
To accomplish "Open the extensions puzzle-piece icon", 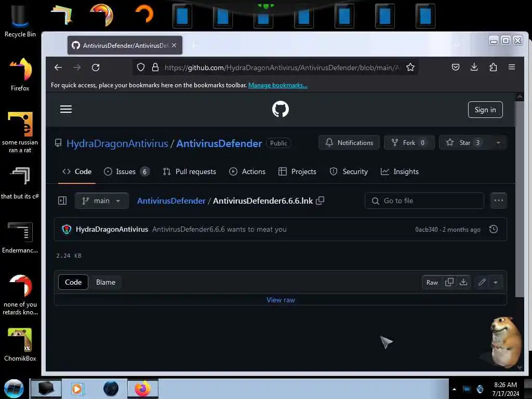I will point(494,67).
